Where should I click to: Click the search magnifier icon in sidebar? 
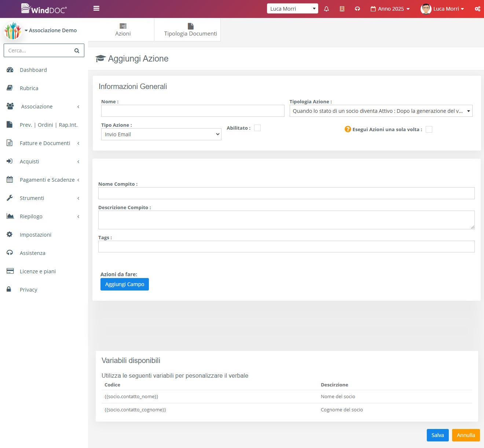click(77, 51)
